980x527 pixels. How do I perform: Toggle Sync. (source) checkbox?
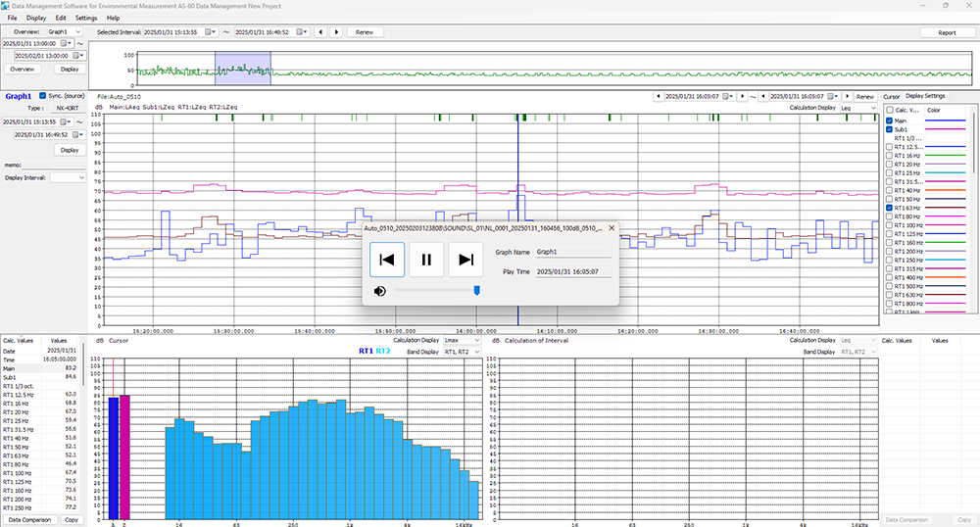tap(42, 96)
